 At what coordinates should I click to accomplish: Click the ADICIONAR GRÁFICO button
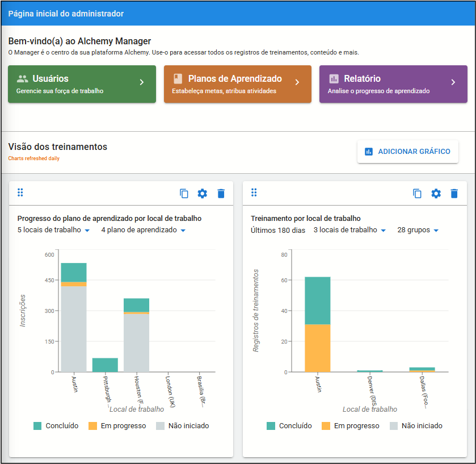pyautogui.click(x=408, y=152)
